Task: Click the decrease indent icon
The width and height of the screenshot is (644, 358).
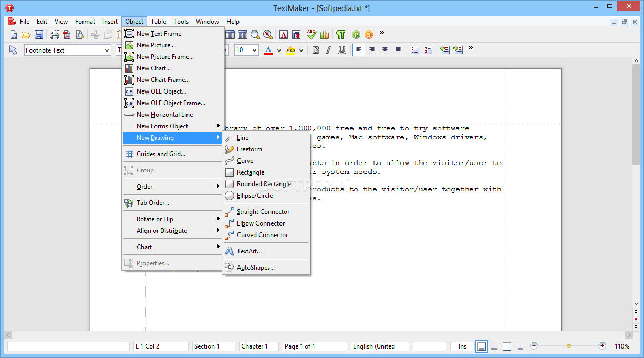Action: pos(445,50)
